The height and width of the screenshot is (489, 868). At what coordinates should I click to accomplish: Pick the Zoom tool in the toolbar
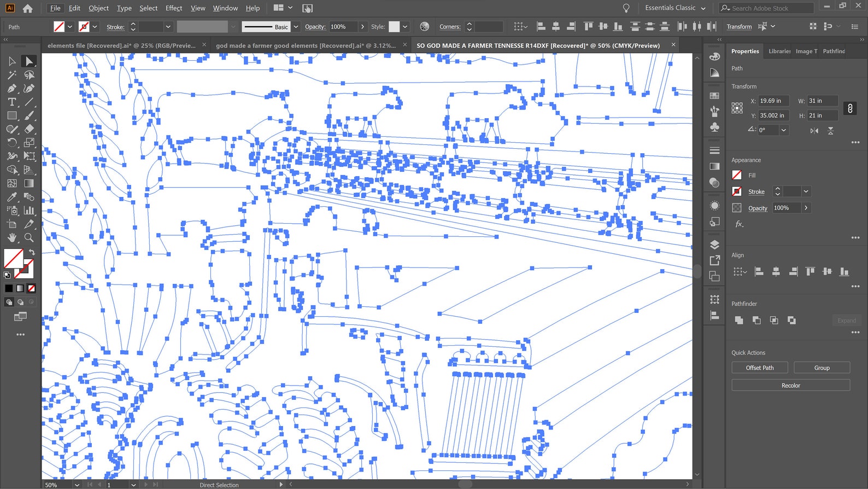click(x=29, y=237)
